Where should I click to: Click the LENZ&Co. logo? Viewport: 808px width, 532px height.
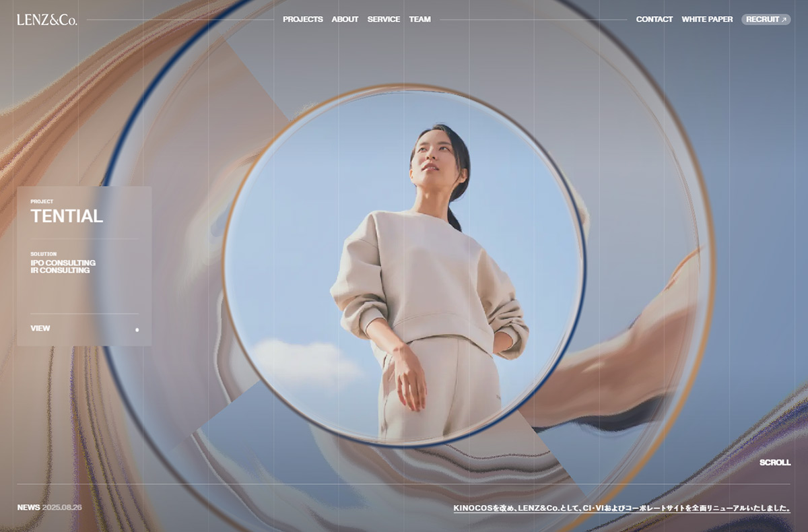tap(47, 20)
